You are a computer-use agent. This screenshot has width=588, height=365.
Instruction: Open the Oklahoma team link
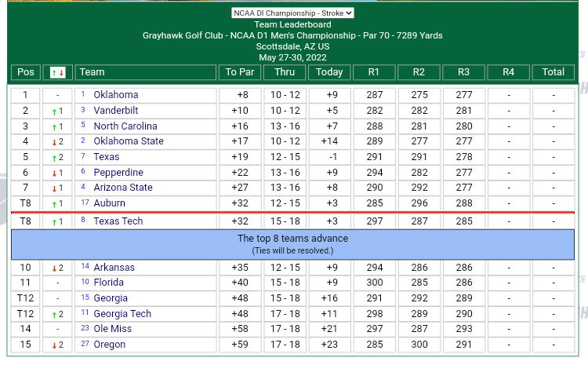point(116,95)
